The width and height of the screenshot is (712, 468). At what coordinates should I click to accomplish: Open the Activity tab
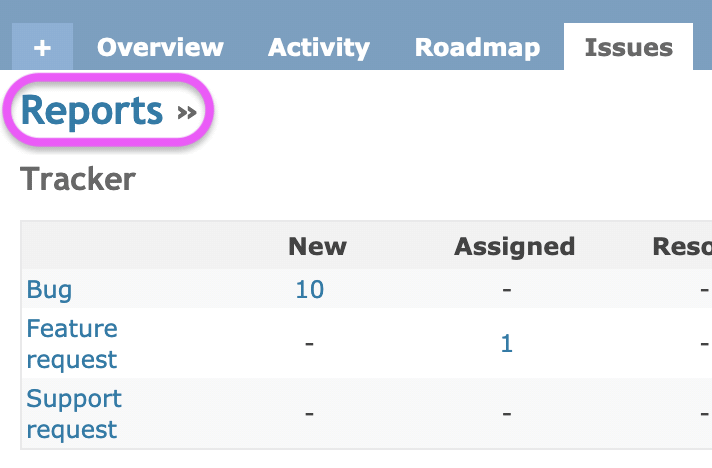[x=319, y=47]
